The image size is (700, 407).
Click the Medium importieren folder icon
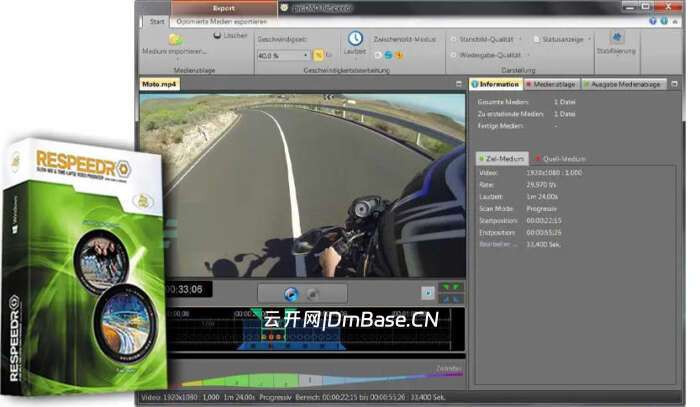175,40
